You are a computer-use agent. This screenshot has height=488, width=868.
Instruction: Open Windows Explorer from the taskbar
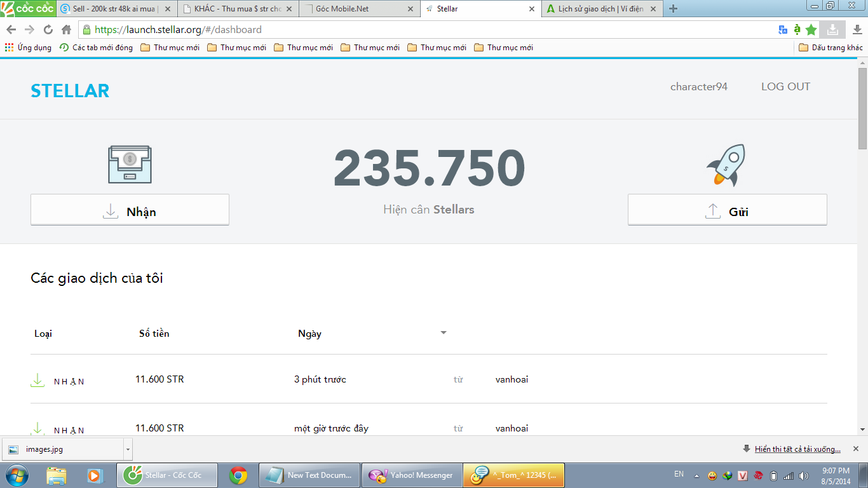point(57,475)
